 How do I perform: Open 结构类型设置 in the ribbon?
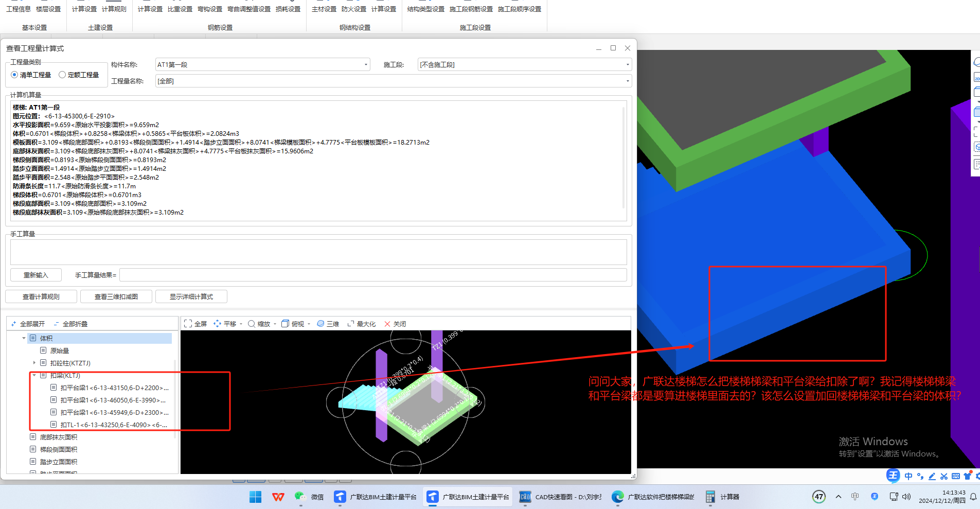tap(426, 9)
